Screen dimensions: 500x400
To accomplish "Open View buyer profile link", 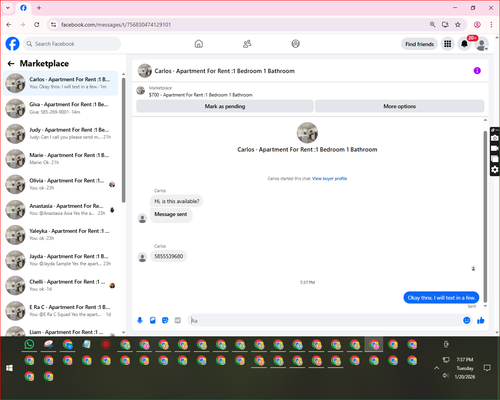I will (329, 179).
